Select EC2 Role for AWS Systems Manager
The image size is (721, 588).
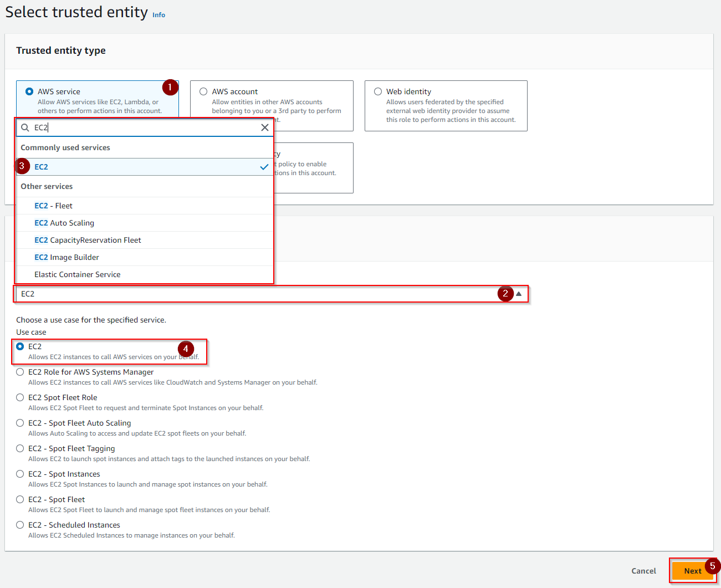pyautogui.click(x=20, y=372)
